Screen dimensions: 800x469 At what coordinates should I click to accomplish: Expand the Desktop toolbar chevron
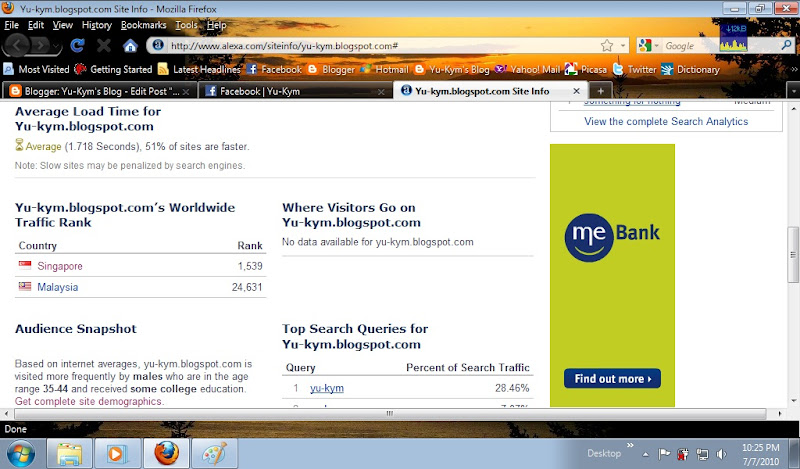pos(630,445)
